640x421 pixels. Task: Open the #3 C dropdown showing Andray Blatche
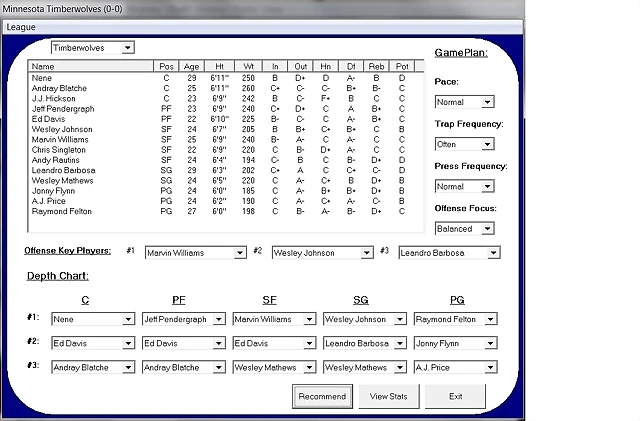click(93, 367)
